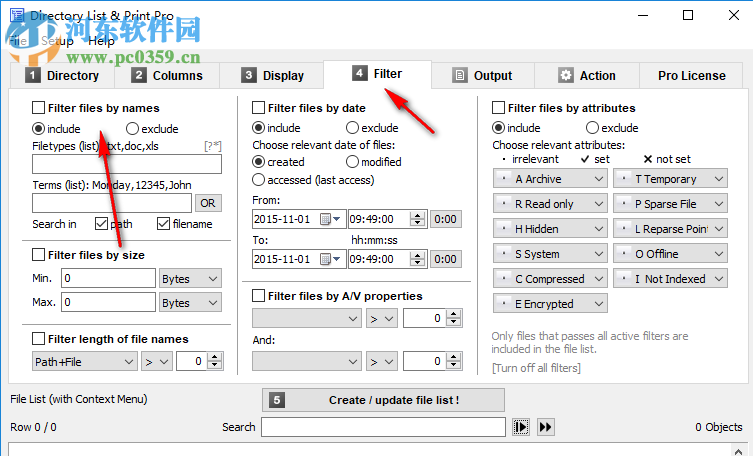Open the Path+File length type dropdown

coord(85,361)
